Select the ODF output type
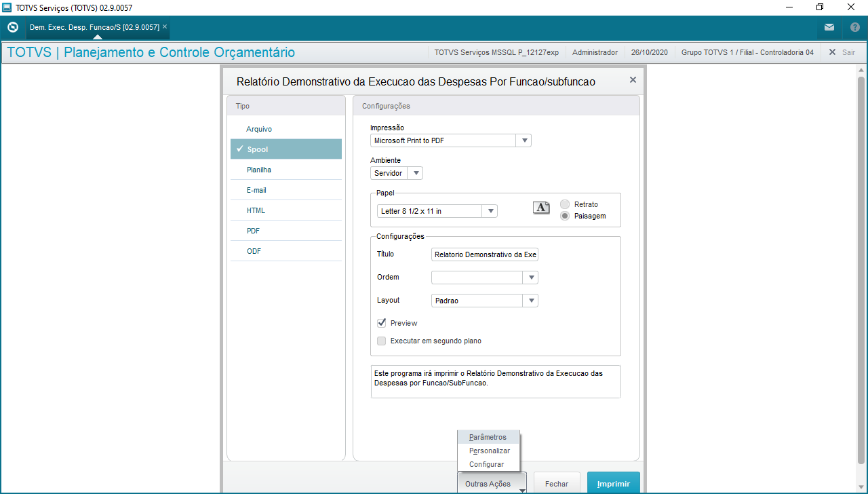 286,251
